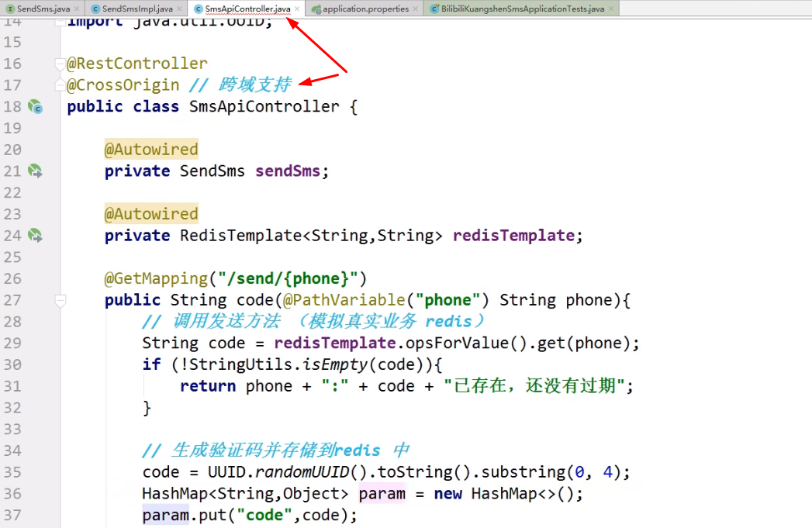This screenshot has width=812, height=528.
Task: Collapse the import block fold marker
Action: pos(60,22)
